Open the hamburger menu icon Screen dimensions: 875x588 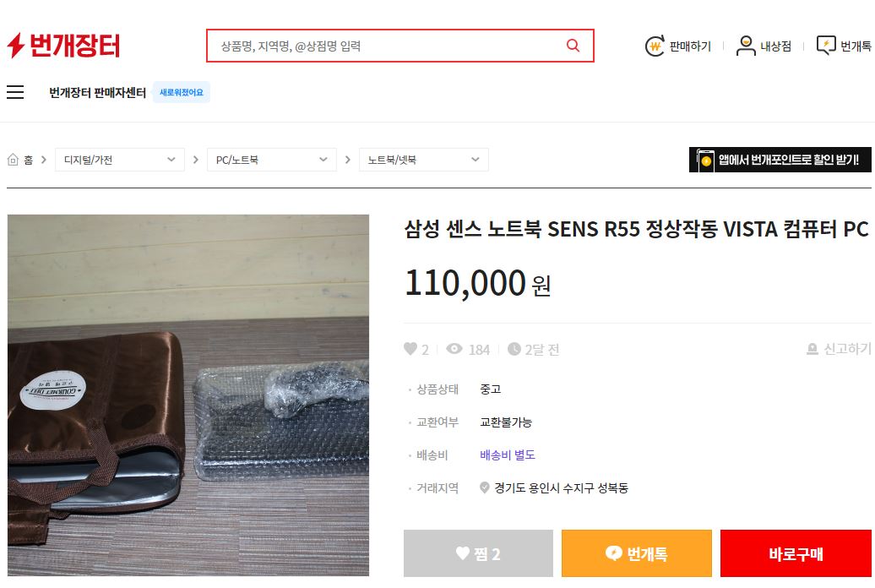click(x=15, y=92)
